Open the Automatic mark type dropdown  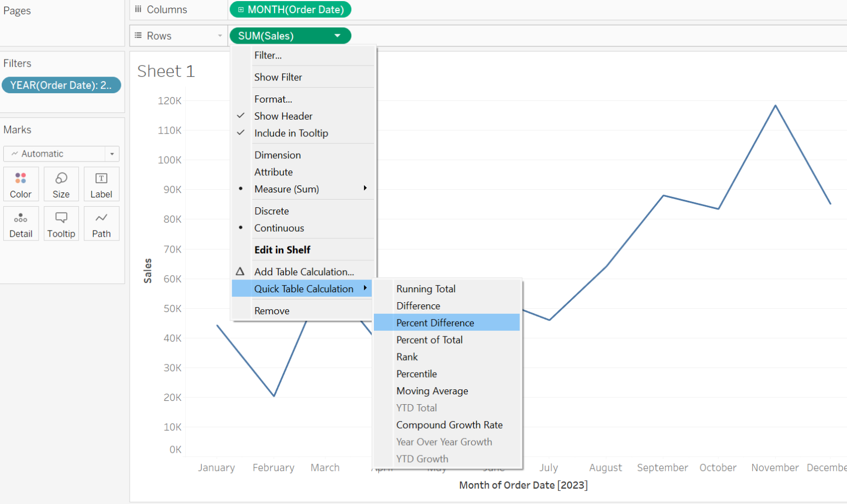112,153
